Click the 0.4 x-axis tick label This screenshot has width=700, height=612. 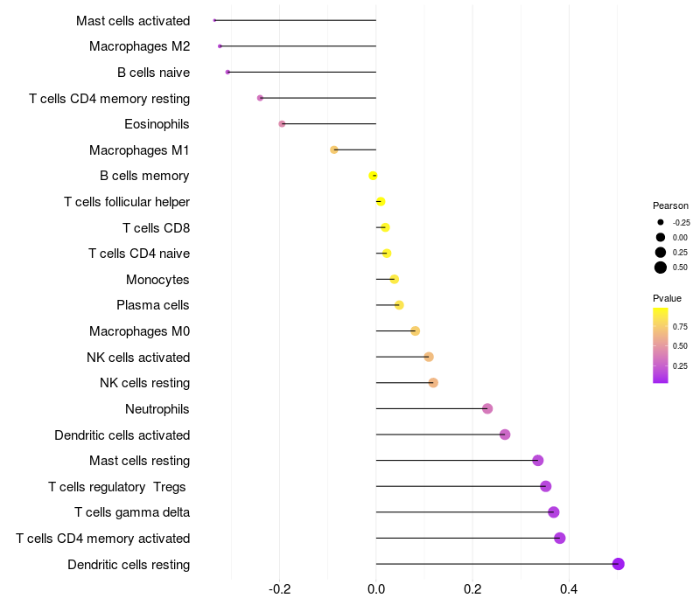pos(569,589)
